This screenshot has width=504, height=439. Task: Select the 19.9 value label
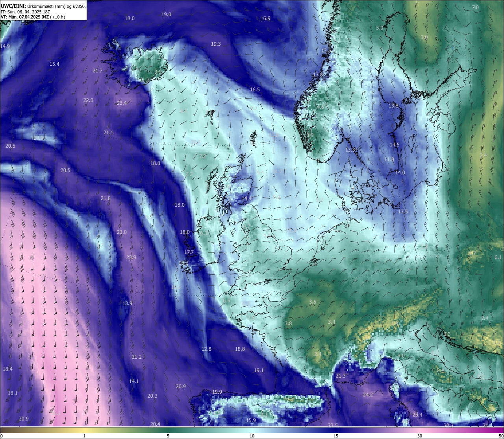tap(217, 392)
